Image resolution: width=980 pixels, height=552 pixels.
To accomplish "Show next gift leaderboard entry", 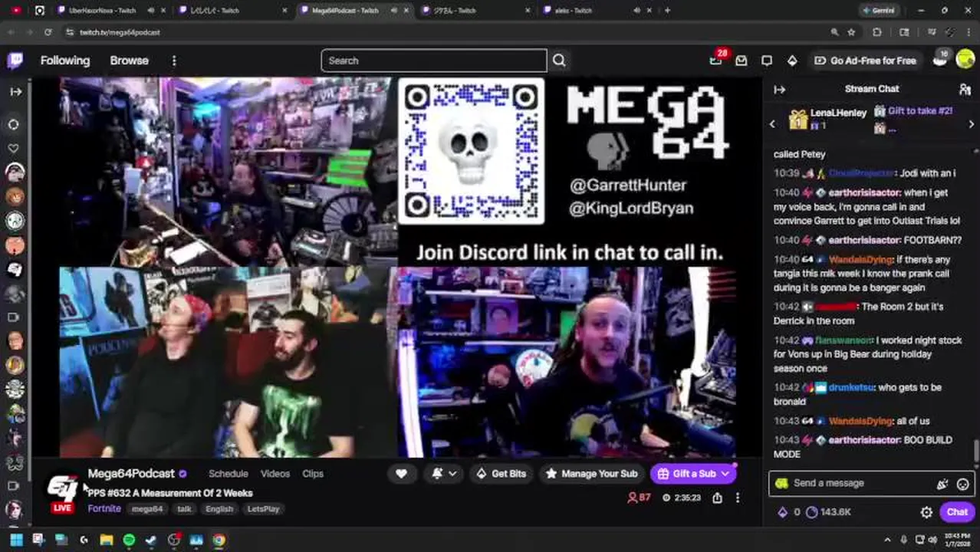I will click(x=972, y=124).
